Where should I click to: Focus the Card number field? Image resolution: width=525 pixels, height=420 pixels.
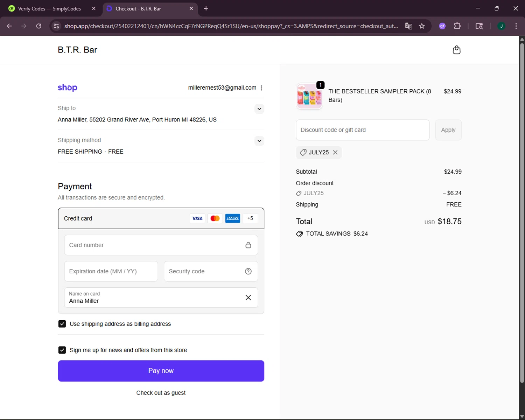pos(161,245)
